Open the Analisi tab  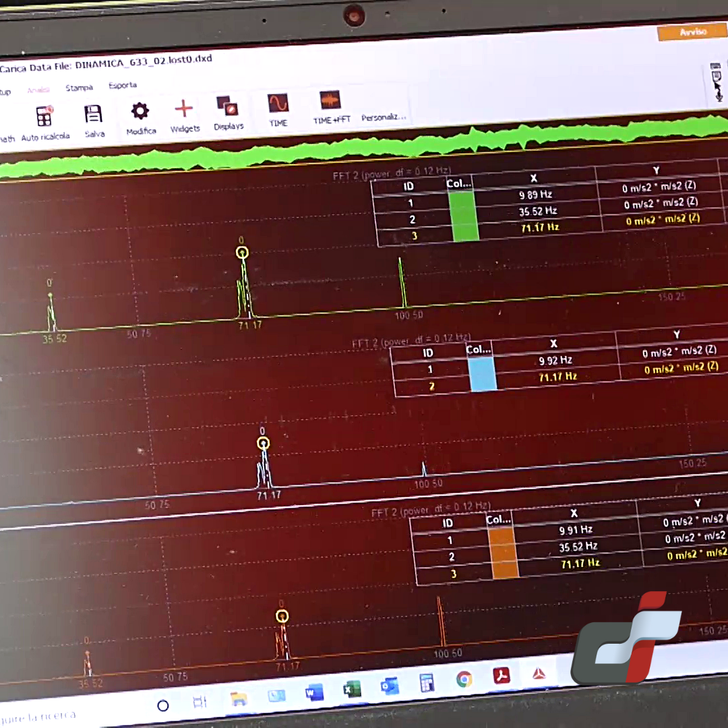[x=38, y=90]
